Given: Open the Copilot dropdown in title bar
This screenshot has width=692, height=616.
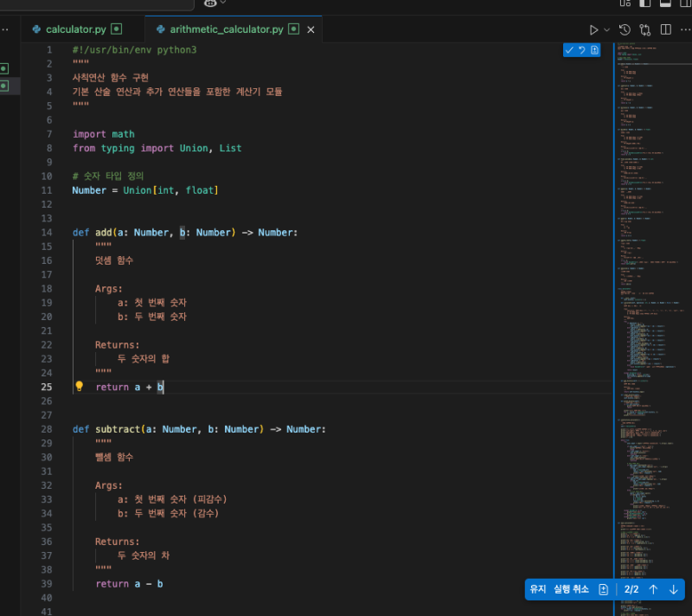Looking at the screenshot, I should pos(223,3).
